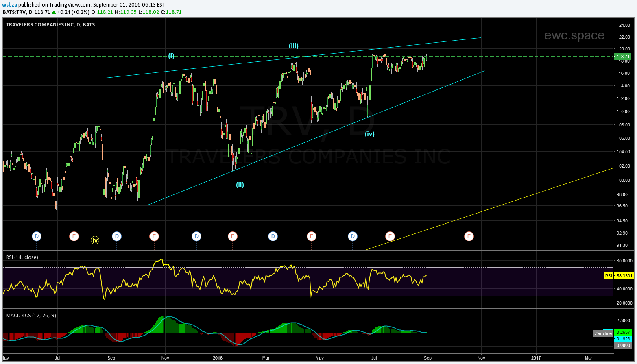The height and width of the screenshot is (364, 637).
Task: Open the wsbza author link
Action: pos(10,4)
